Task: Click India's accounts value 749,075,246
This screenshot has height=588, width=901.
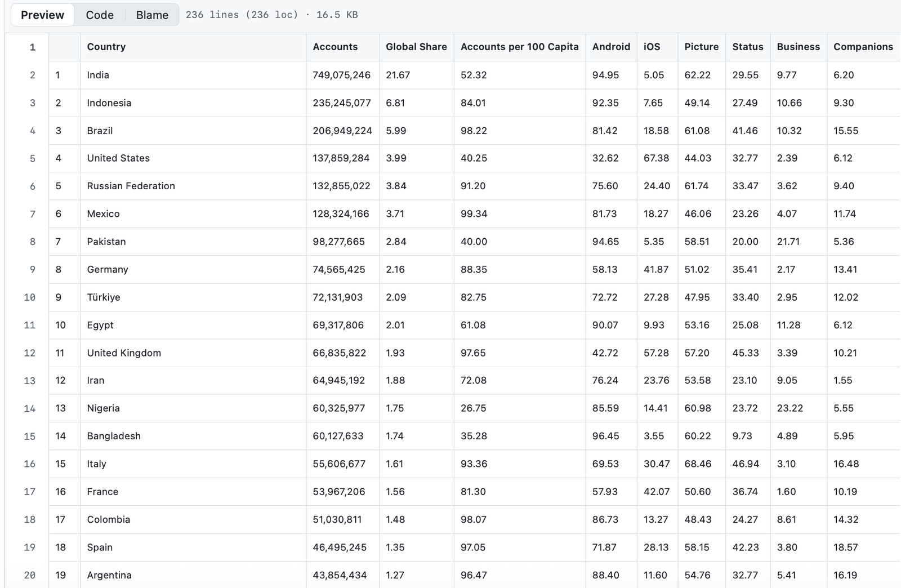Action: coord(341,75)
